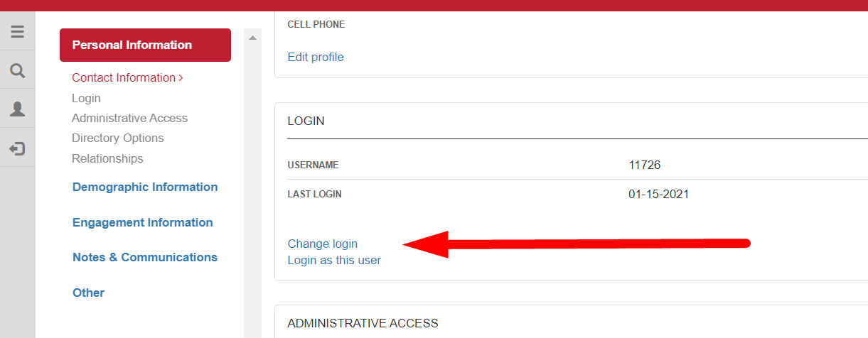This screenshot has width=868, height=338.
Task: Click the Edit profile link
Action: click(316, 57)
